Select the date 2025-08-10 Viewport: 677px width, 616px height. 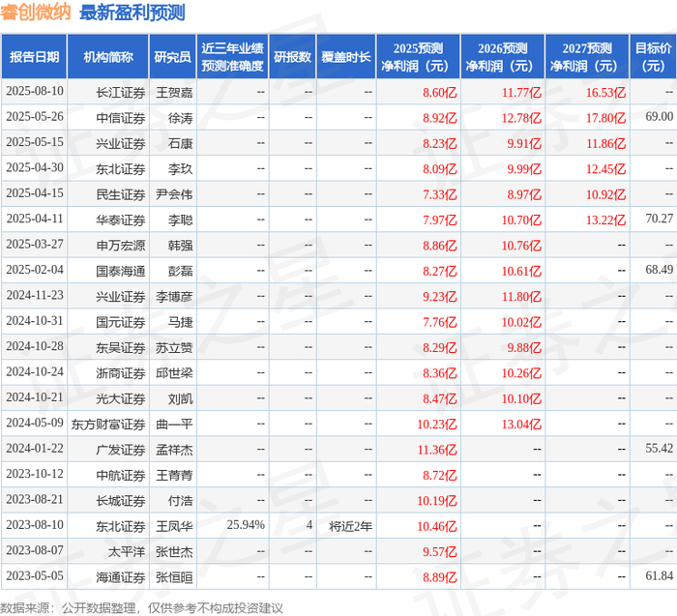(35, 91)
